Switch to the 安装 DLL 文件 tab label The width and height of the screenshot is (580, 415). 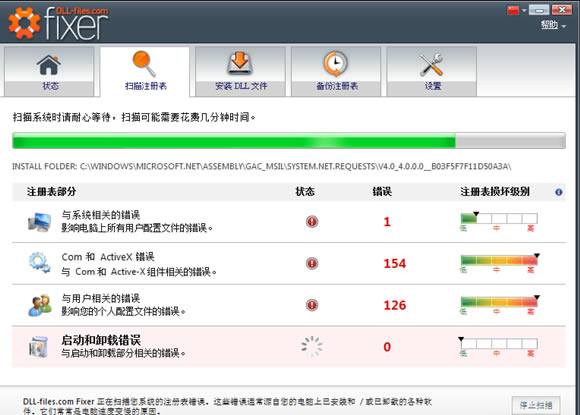coord(241,86)
